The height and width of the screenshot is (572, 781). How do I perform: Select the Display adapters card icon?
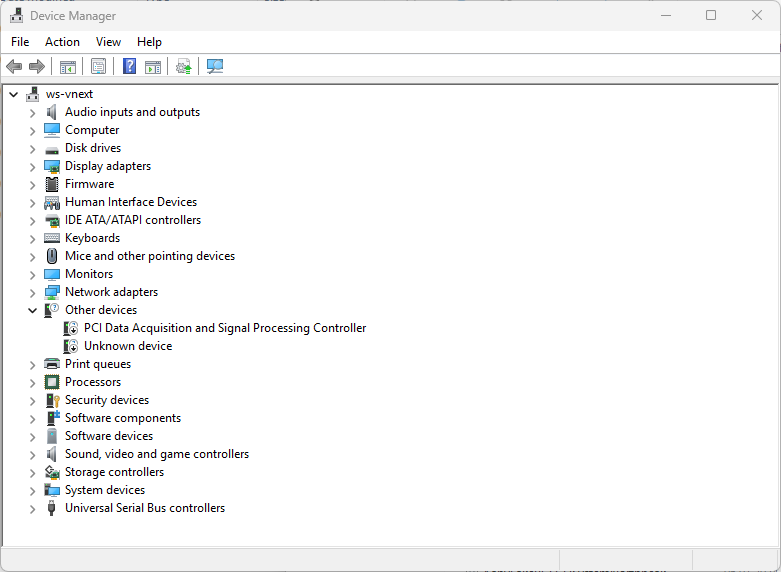click(52, 166)
